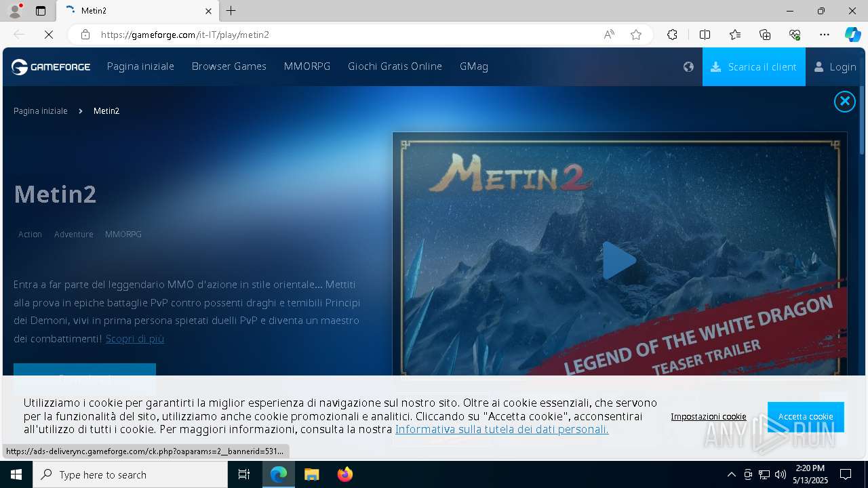Viewport: 868px width, 488px height.
Task: Switch to Edge taskbar icon
Action: [279, 474]
